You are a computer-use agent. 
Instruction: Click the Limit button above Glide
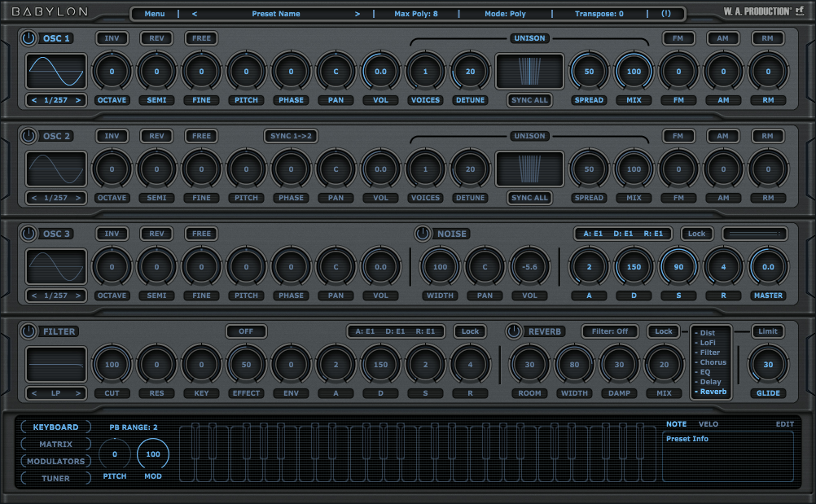(767, 331)
